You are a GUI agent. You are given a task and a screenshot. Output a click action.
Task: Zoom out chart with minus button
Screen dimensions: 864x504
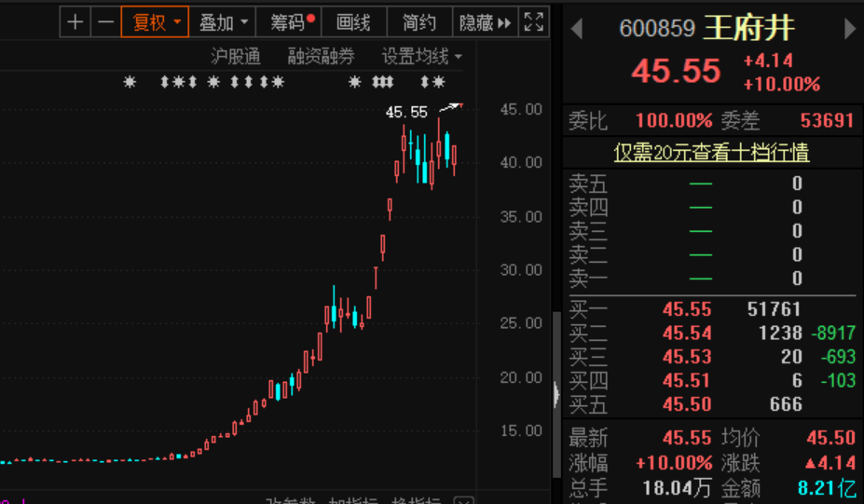tap(105, 22)
